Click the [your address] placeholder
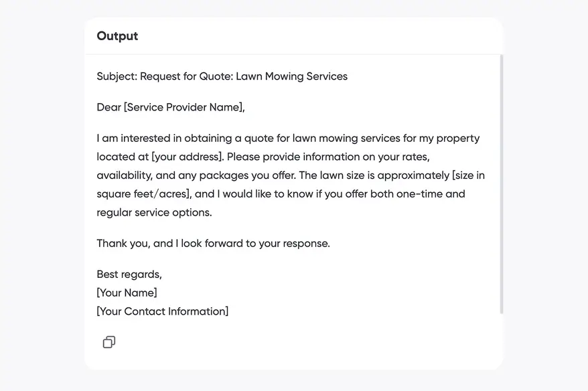The height and width of the screenshot is (391, 588). pos(187,157)
